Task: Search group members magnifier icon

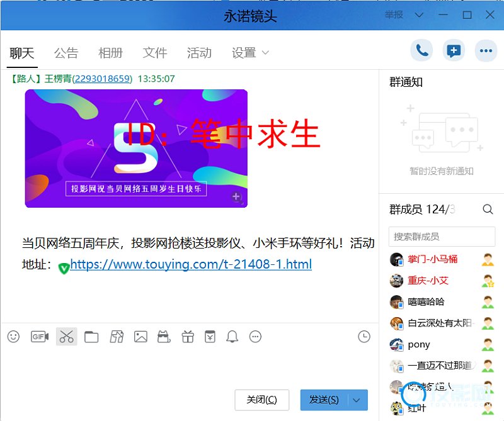Action: [488, 210]
